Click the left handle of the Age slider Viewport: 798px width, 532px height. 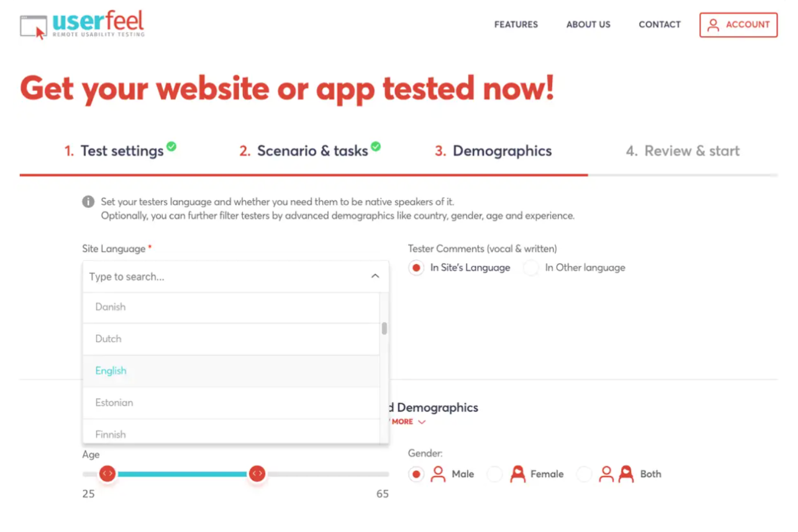tap(107, 473)
